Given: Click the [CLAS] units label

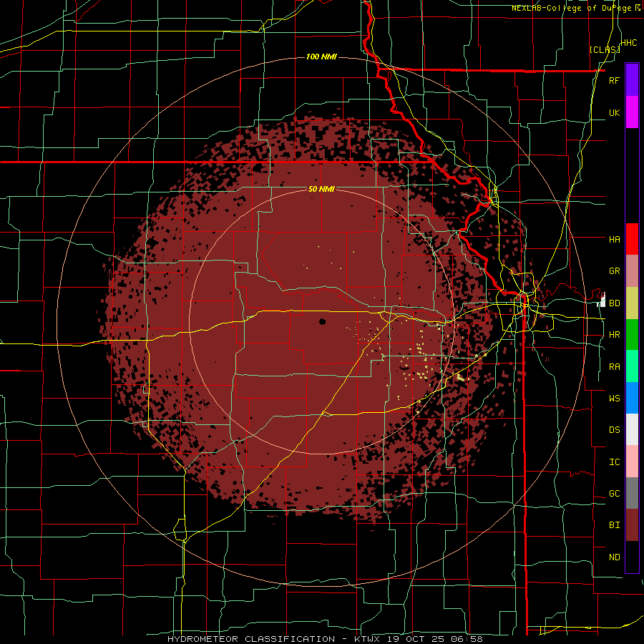Looking at the screenshot, I should pyautogui.click(x=605, y=49).
